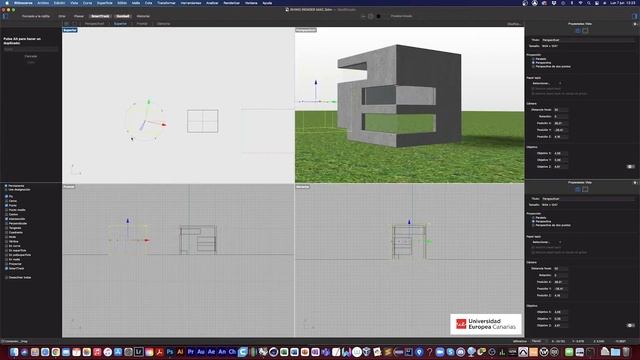Viewport: 640px width, 360px height.
Task: Toggle the Intersección snap checkbox
Action: [x=6, y=219]
